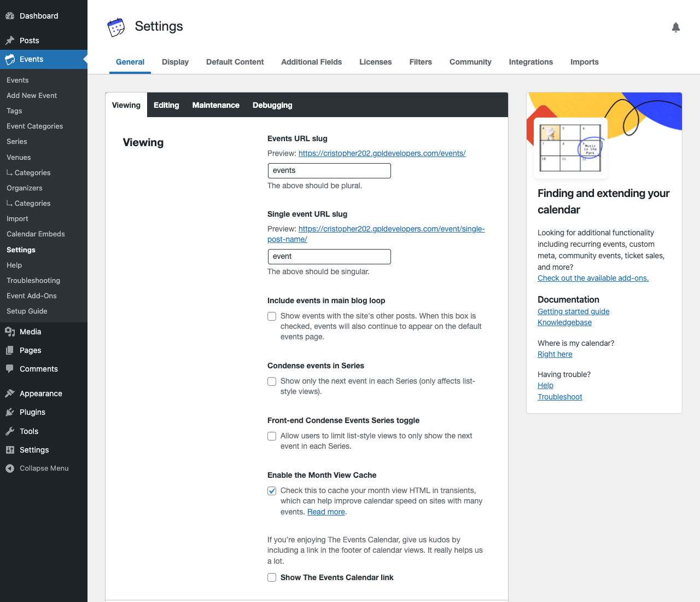Viewport: 700px width, 602px height.
Task: Open the Integrations tab
Action: click(530, 62)
